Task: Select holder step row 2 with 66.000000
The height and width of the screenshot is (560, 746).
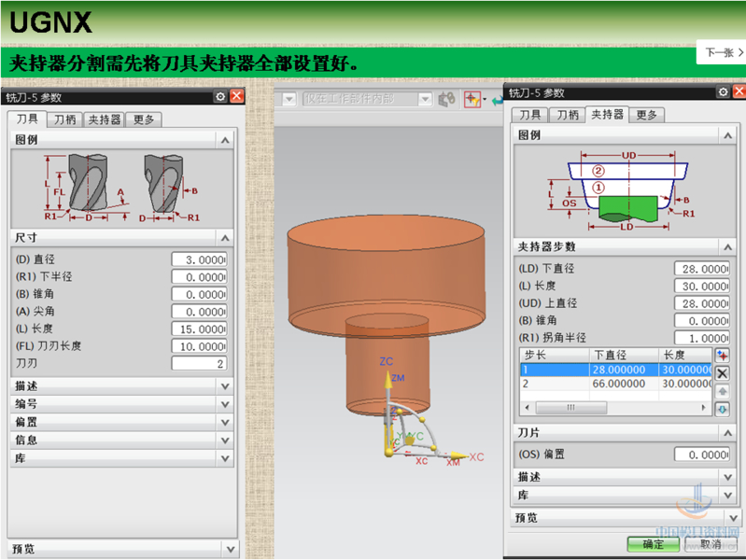Action: click(x=615, y=384)
